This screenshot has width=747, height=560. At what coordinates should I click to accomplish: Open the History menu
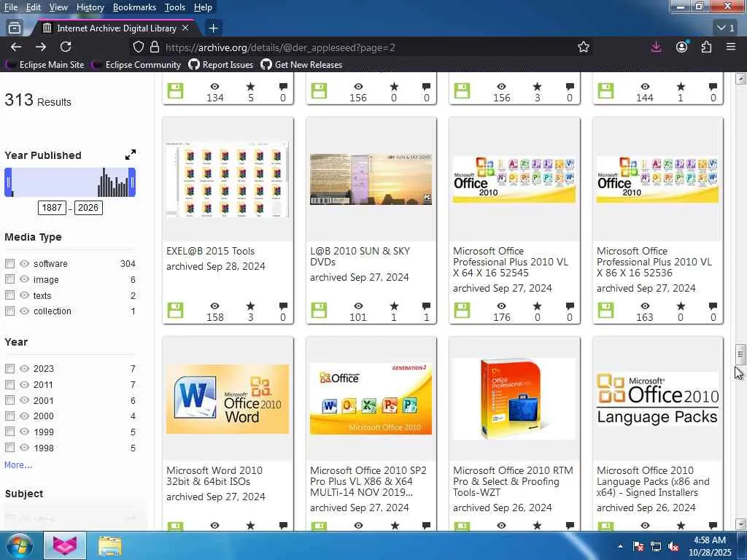pos(90,7)
